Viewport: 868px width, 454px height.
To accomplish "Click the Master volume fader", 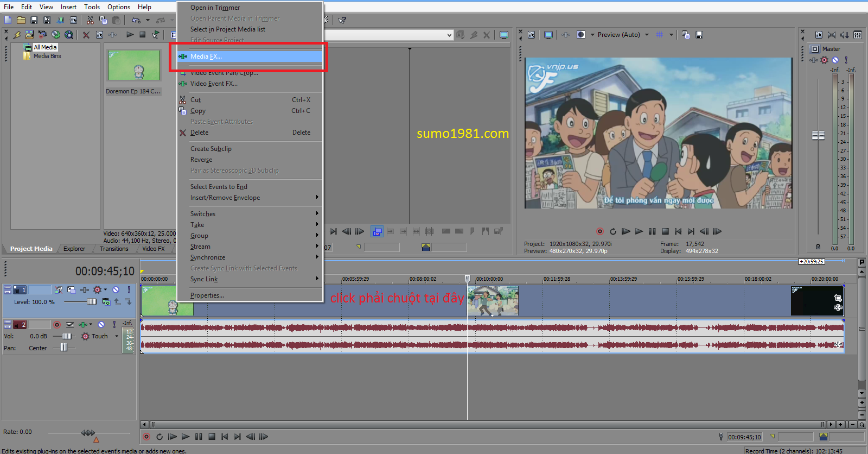I will [x=818, y=135].
